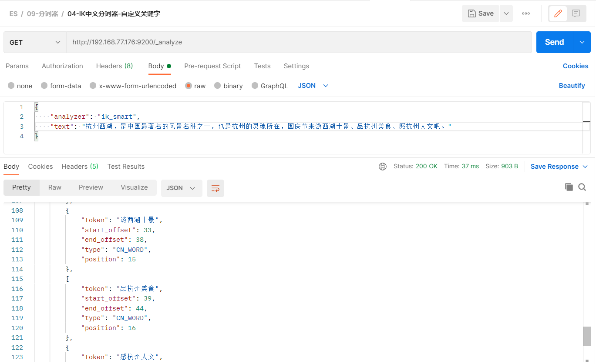Open the JSON body language dropdown
This screenshot has width=596, height=364.
(x=313, y=86)
